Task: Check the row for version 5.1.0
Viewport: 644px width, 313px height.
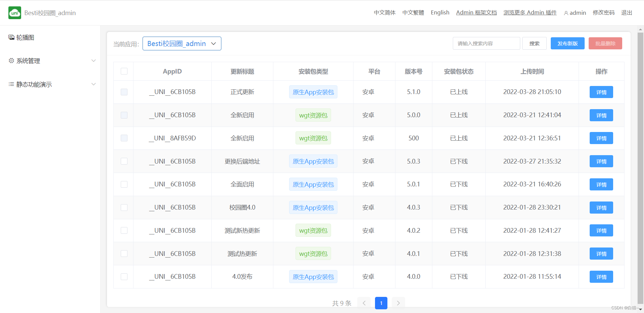Action: pyautogui.click(x=124, y=92)
